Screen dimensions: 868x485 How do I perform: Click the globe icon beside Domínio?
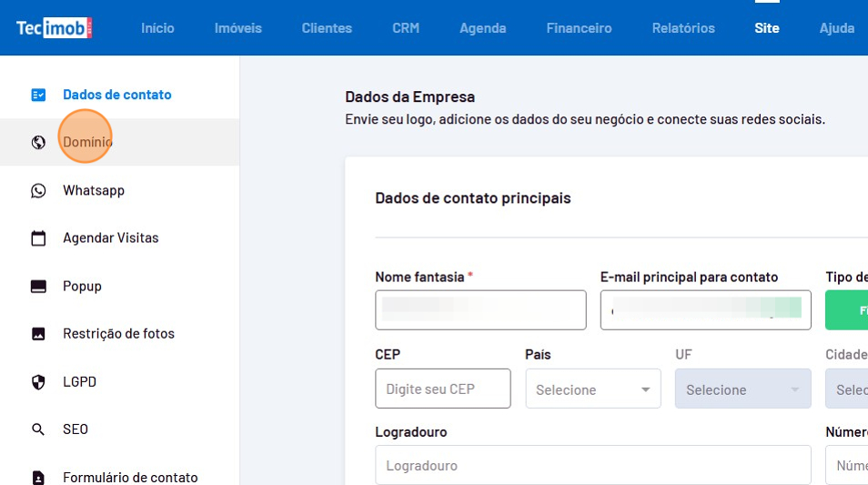click(x=38, y=142)
